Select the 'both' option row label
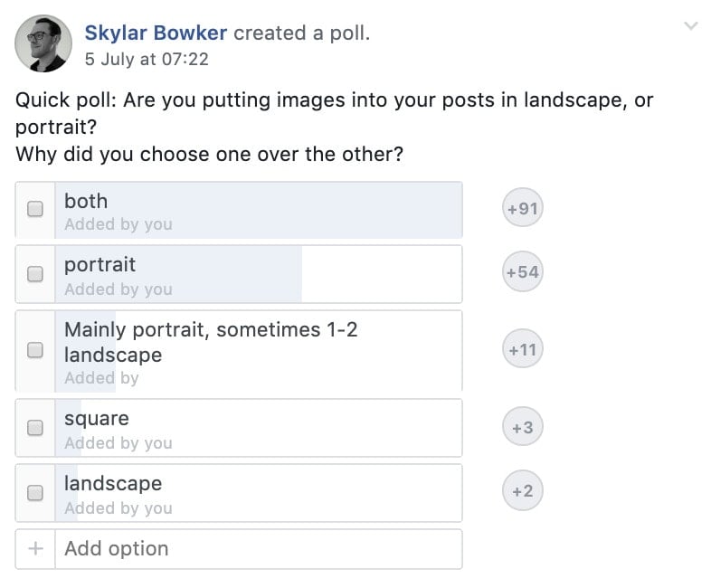This screenshot has width=711, height=588. click(86, 202)
